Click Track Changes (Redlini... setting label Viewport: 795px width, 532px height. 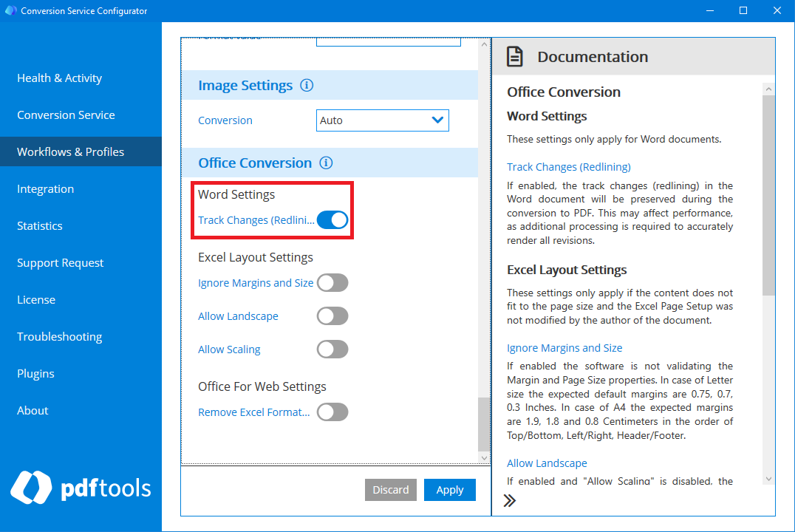point(256,220)
